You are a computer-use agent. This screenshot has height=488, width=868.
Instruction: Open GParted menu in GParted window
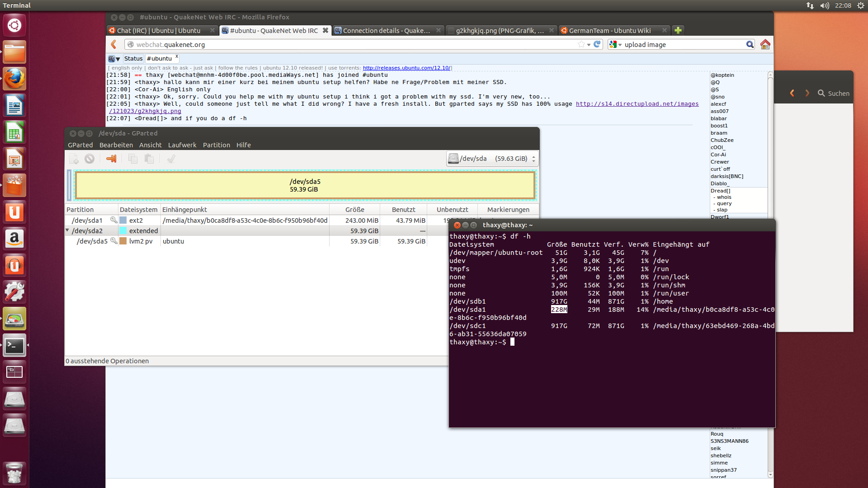pyautogui.click(x=80, y=145)
